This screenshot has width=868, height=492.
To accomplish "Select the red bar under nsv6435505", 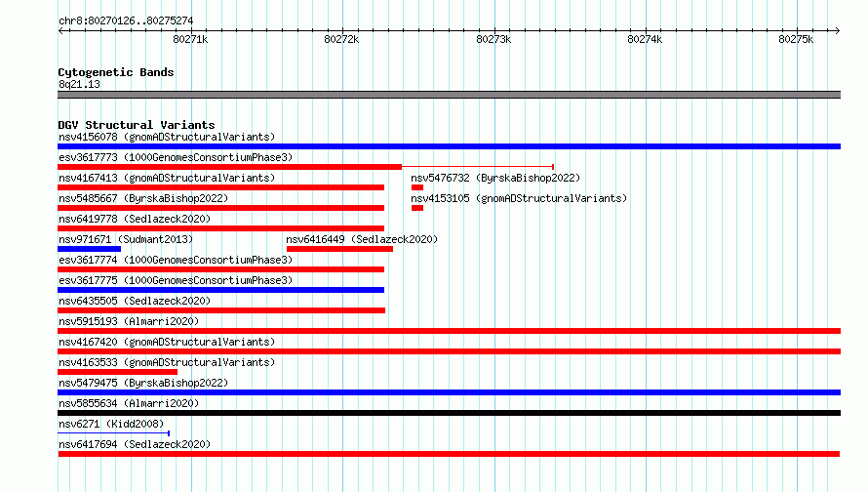I will [x=221, y=310].
